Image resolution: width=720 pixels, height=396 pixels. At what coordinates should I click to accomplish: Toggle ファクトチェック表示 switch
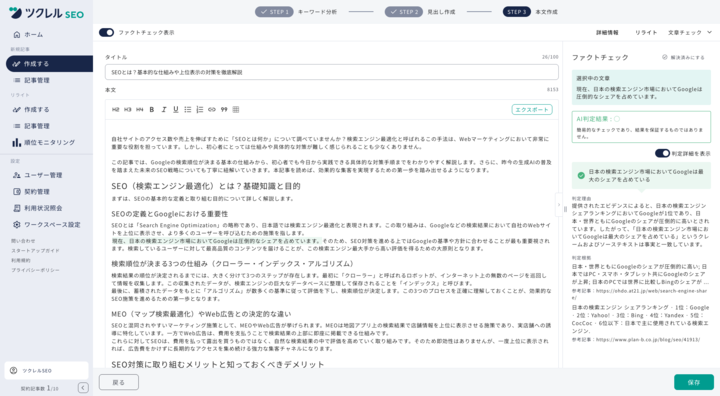[107, 32]
